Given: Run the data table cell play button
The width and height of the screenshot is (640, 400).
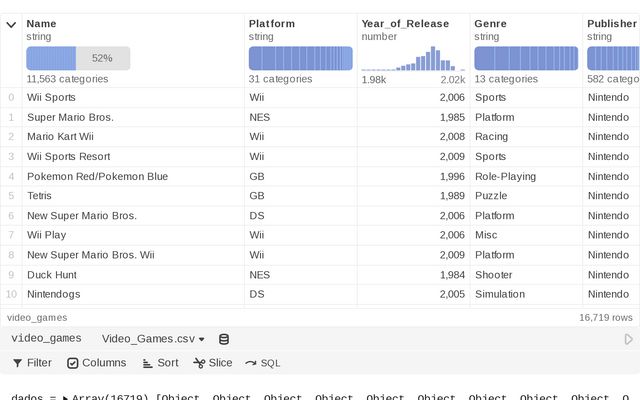Looking at the screenshot, I should coord(629,339).
